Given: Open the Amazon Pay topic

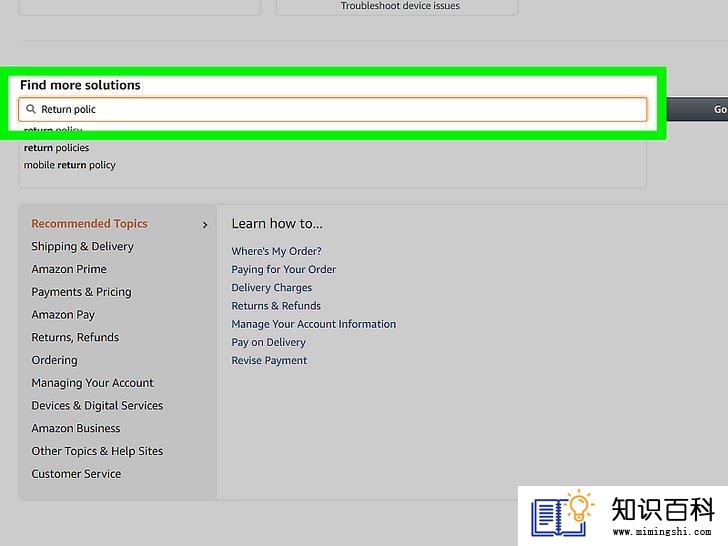Looking at the screenshot, I should 63,315.
